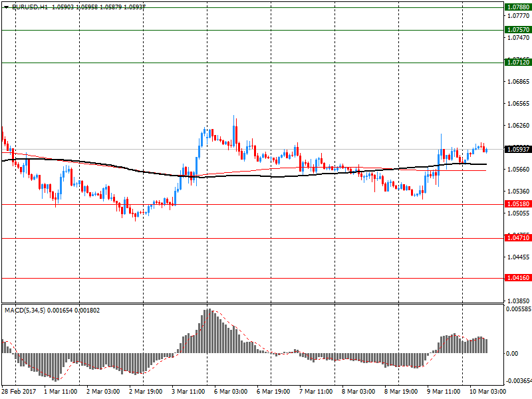Select the 1.04455 price scale value
Image resolution: width=532 pixels, height=399 pixels.
519,257
